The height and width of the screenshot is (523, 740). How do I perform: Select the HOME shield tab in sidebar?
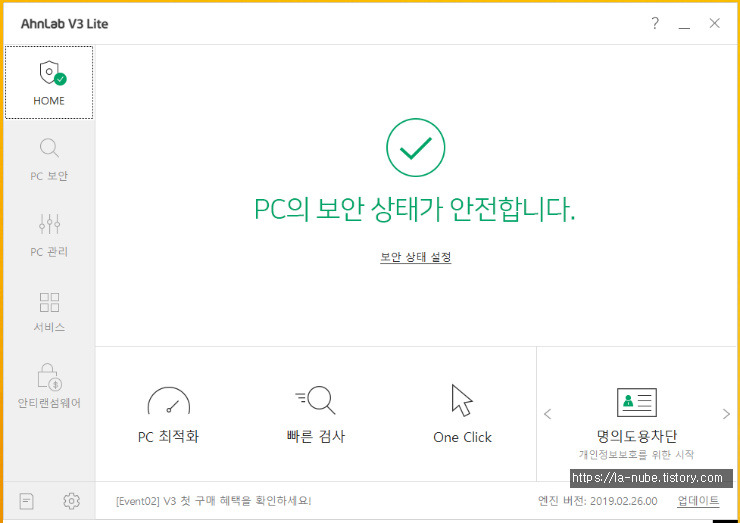coord(49,83)
